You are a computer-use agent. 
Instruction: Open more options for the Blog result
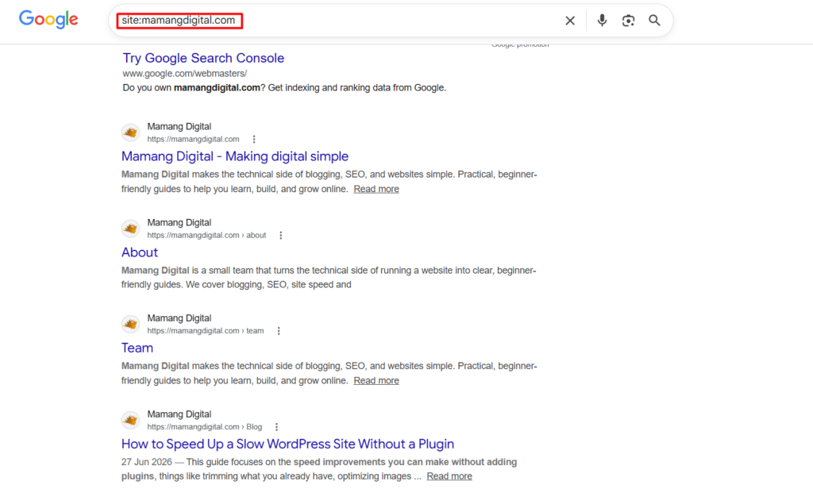276,427
